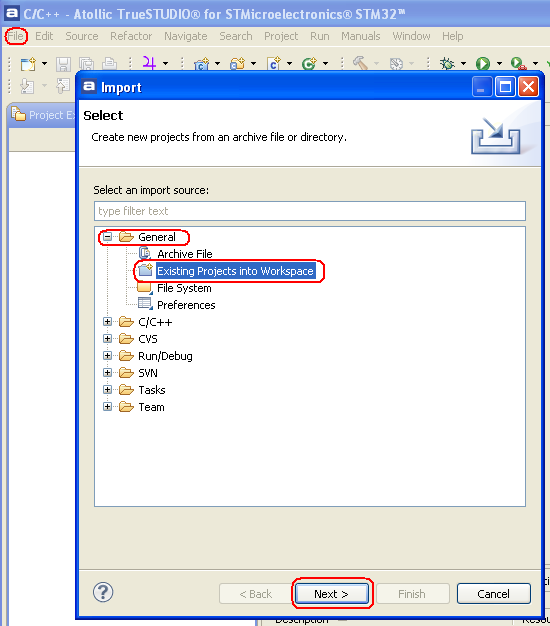Screen dimensions: 550x626
Task: Open the Manuals menu
Action: 360,36
